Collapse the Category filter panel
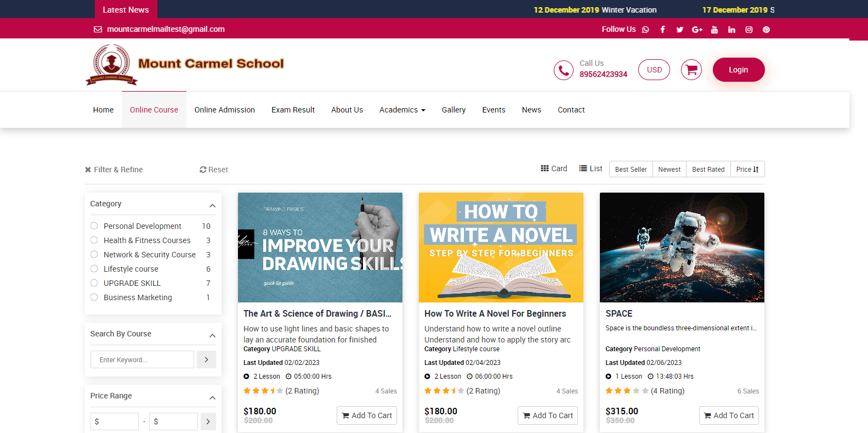The image size is (868, 433). tap(212, 205)
